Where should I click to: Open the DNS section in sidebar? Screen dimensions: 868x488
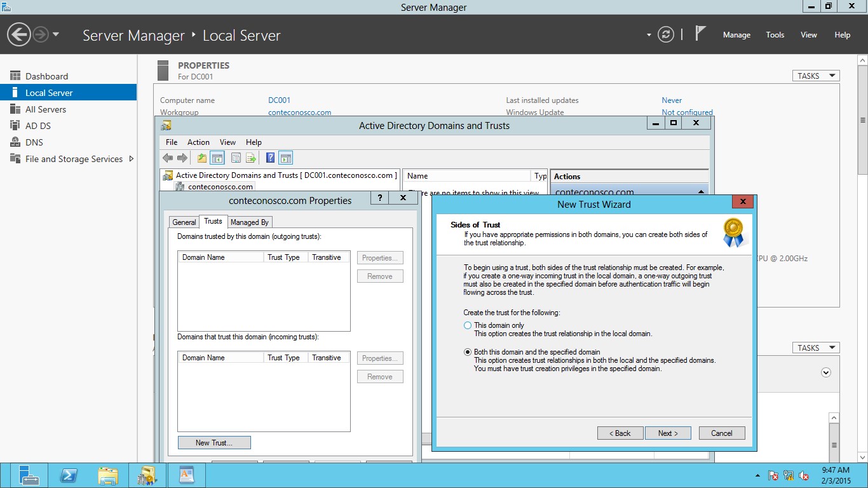tap(33, 142)
